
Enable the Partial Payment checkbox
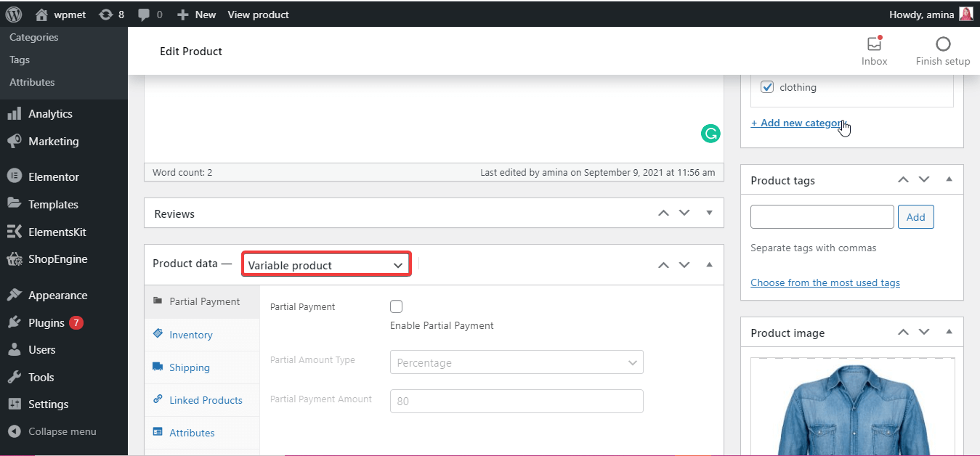[397, 306]
